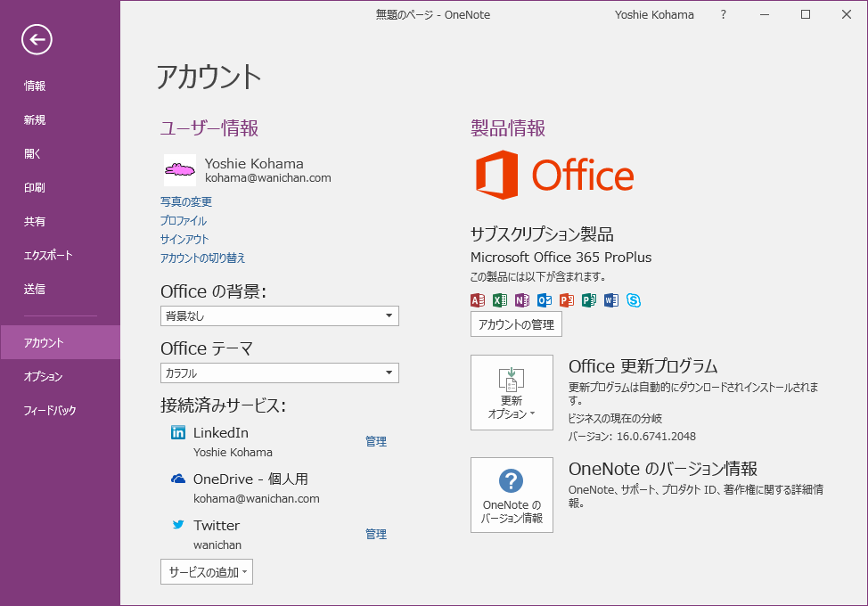Click the Yoshie Kohama name in title bar
The height and width of the screenshot is (606, 868).
pyautogui.click(x=654, y=15)
